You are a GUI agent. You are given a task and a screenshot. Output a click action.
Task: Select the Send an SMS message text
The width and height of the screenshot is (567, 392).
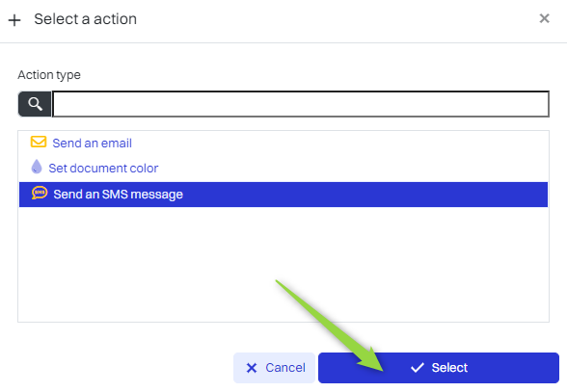click(x=119, y=195)
